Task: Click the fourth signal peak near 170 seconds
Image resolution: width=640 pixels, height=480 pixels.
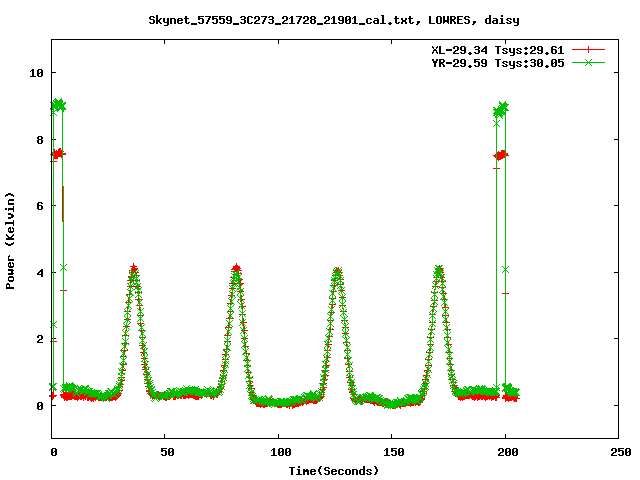Action: coord(439,270)
